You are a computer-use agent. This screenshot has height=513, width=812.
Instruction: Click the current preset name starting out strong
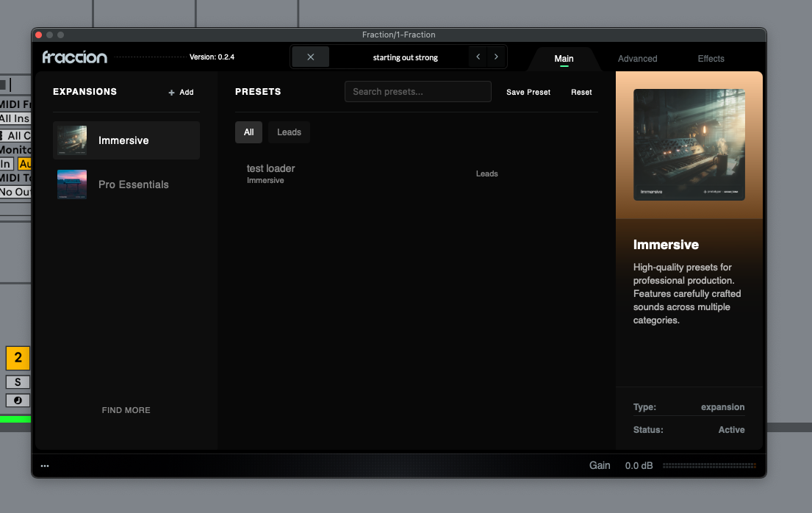click(406, 57)
